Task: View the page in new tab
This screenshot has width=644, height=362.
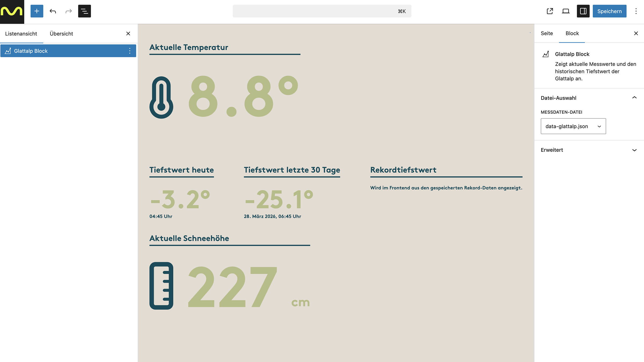Action: 550,11
